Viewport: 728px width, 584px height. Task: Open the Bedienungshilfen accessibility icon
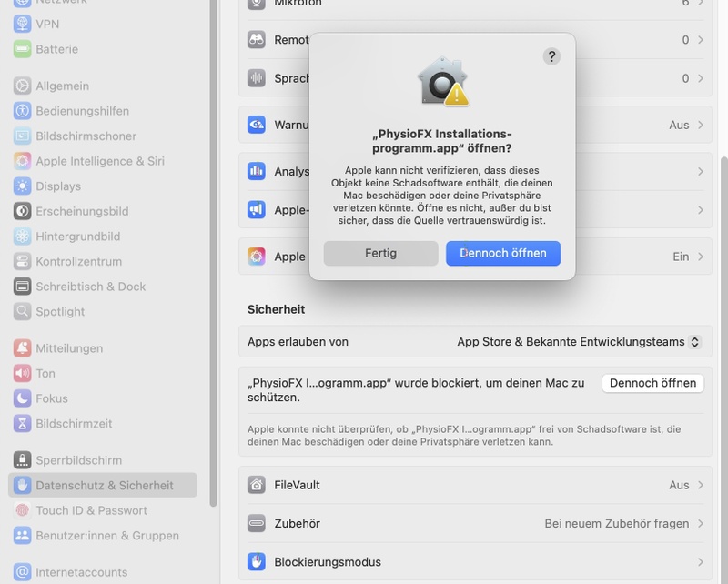click(22, 110)
